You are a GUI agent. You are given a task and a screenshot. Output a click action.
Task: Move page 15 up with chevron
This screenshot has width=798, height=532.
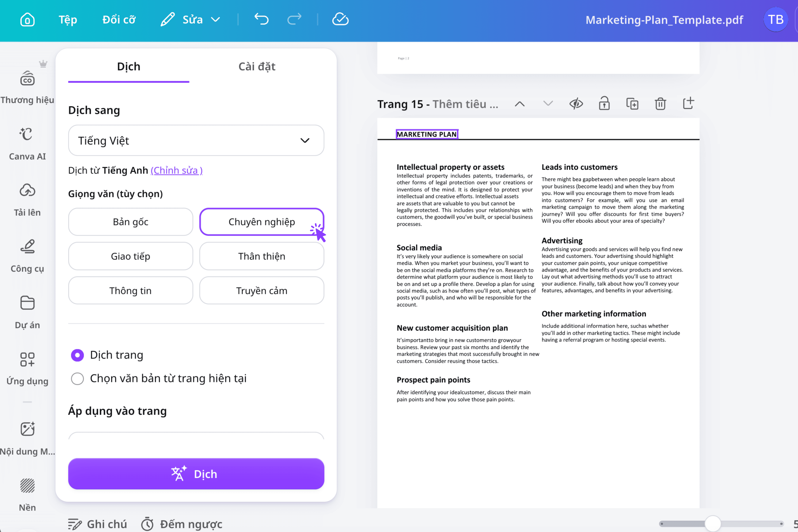click(519, 104)
